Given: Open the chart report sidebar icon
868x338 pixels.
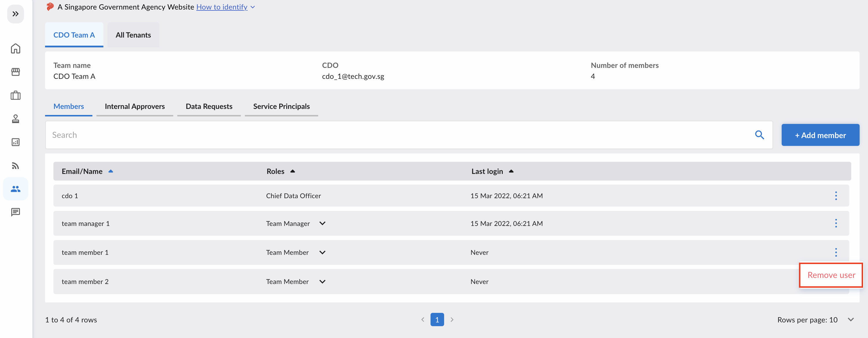Looking at the screenshot, I should click(x=16, y=142).
